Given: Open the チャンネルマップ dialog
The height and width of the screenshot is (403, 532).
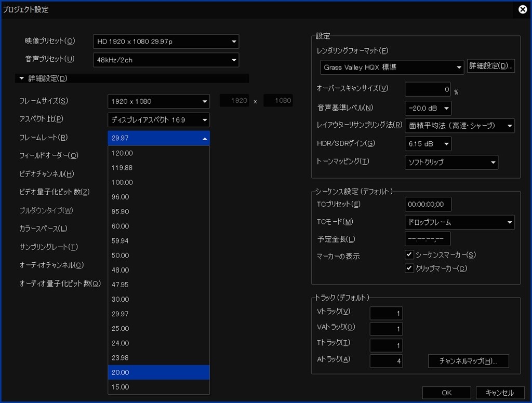Looking at the screenshot, I should [x=468, y=361].
